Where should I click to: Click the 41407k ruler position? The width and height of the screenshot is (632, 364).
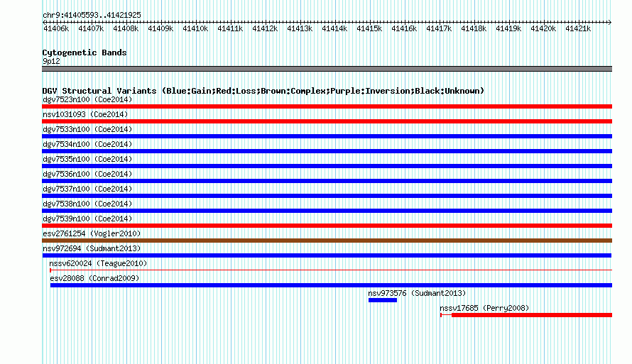pos(91,28)
